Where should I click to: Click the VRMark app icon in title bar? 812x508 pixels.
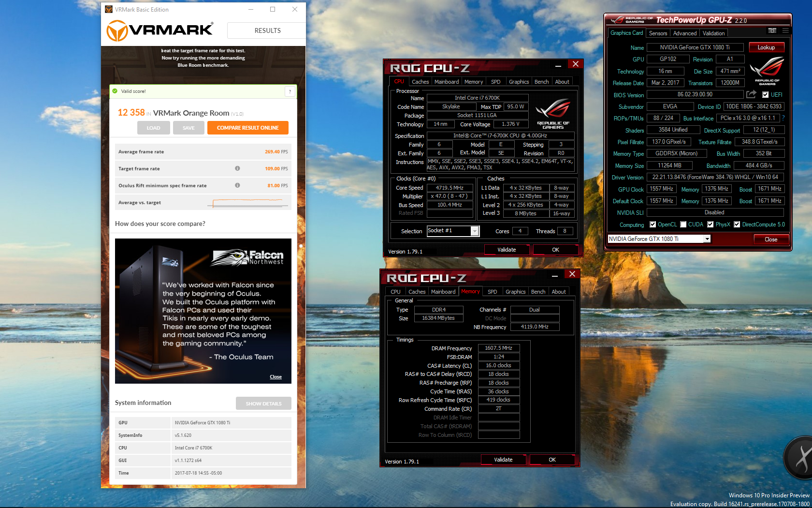pyautogui.click(x=109, y=9)
